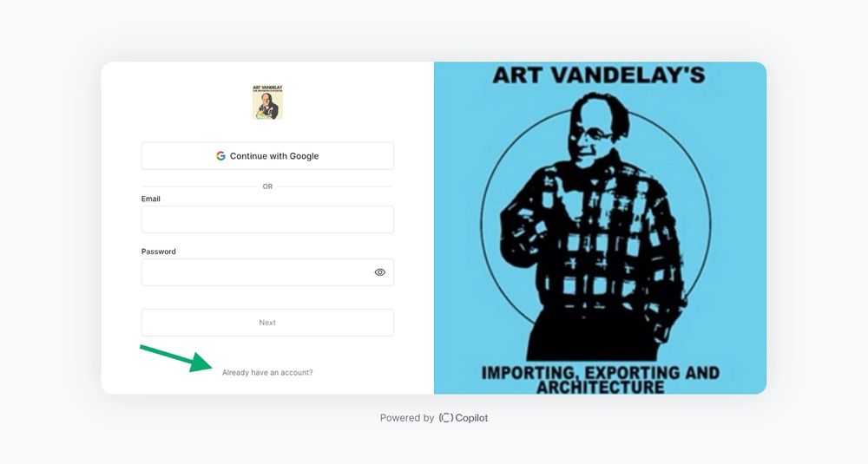
Task: Click the man illustration in blue banner
Action: 595,226
